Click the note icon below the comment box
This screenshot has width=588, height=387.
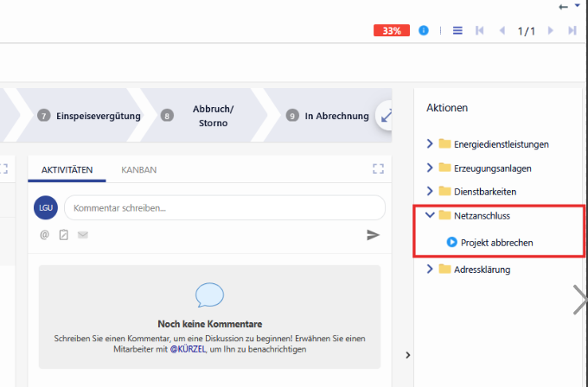click(64, 234)
